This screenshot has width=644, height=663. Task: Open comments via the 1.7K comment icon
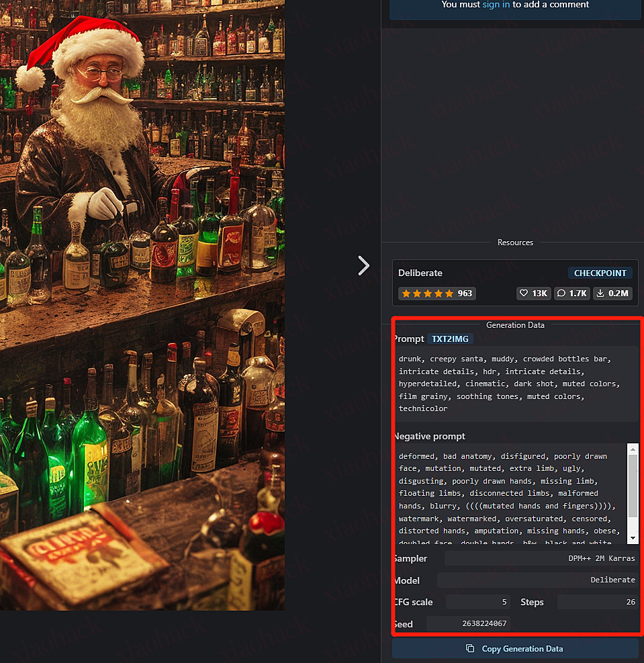pos(572,293)
